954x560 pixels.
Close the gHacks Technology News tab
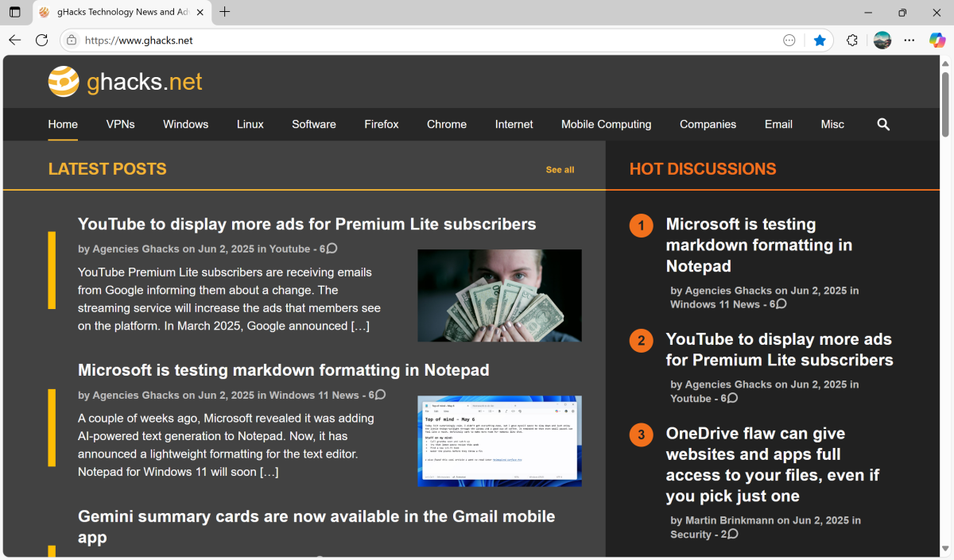[x=200, y=12]
